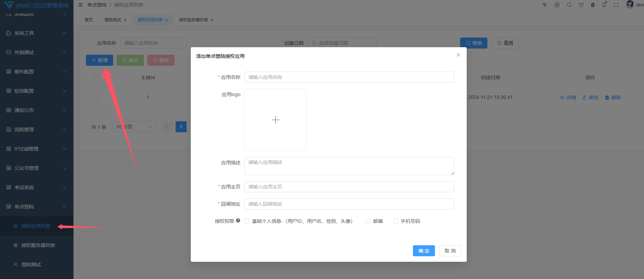
Task: Open the page size dropdown
Action: pyautogui.click(x=134, y=127)
